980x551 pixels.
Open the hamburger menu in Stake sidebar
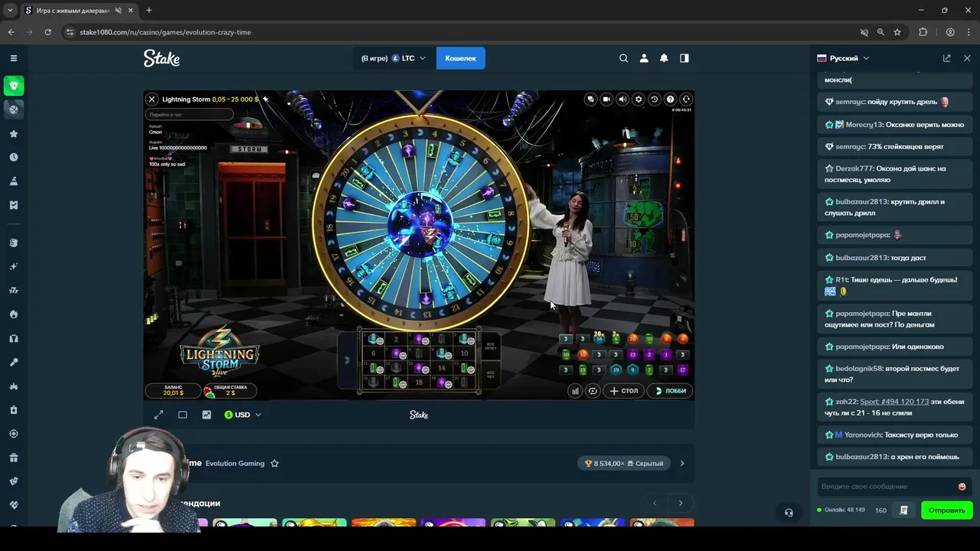[x=14, y=58]
